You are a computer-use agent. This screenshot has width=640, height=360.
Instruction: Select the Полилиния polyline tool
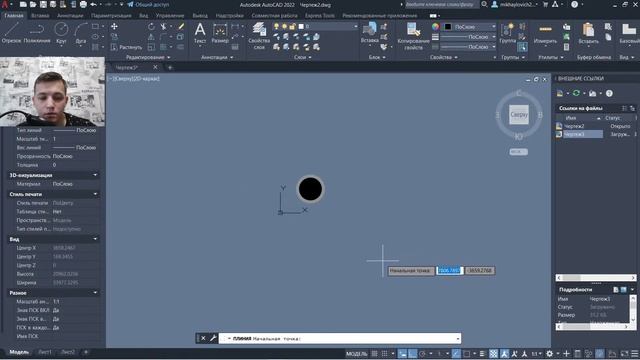37,33
